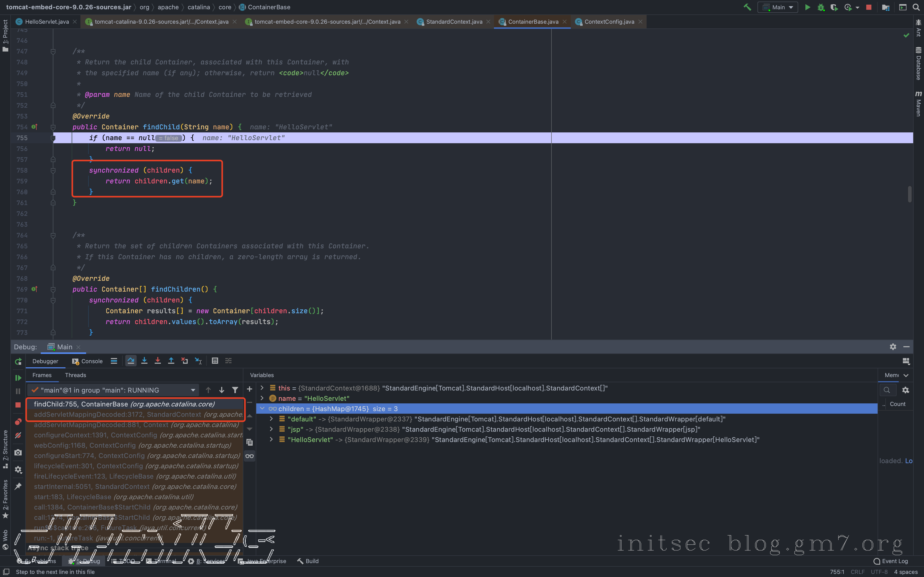The height and width of the screenshot is (577, 924).
Task: Click the Run to Cursor icon
Action: [198, 361]
